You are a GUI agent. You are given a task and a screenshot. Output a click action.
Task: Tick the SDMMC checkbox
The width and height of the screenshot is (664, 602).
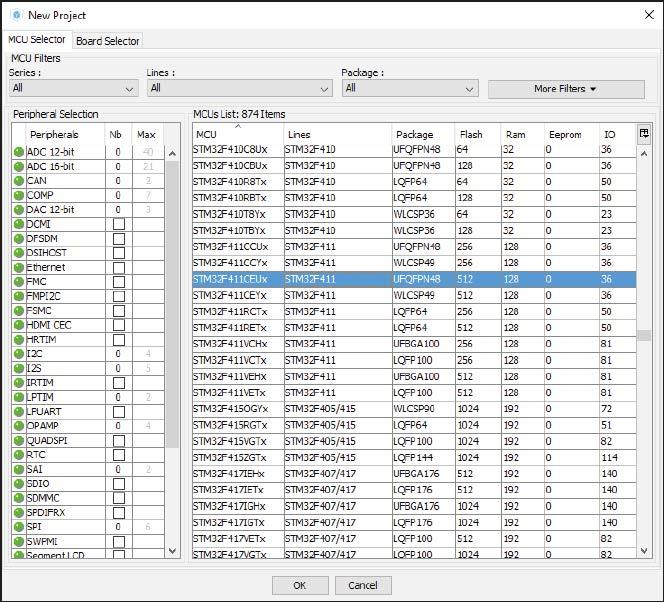tap(119, 498)
